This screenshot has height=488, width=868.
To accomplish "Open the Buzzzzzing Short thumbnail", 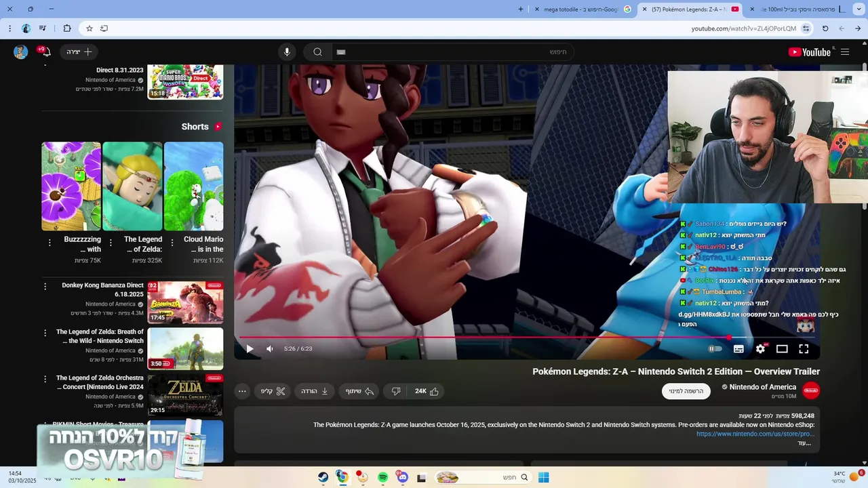I will click(x=71, y=186).
